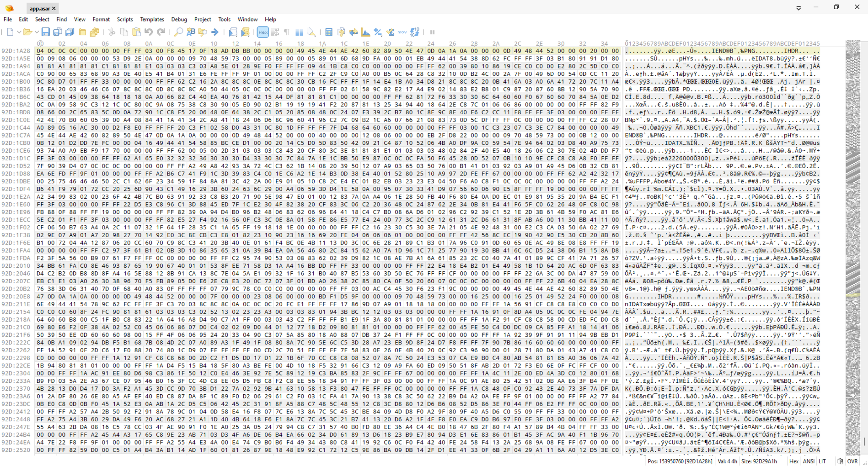Image resolution: width=868 pixels, height=466 pixels.
Task: Open the Project menu
Action: (203, 19)
